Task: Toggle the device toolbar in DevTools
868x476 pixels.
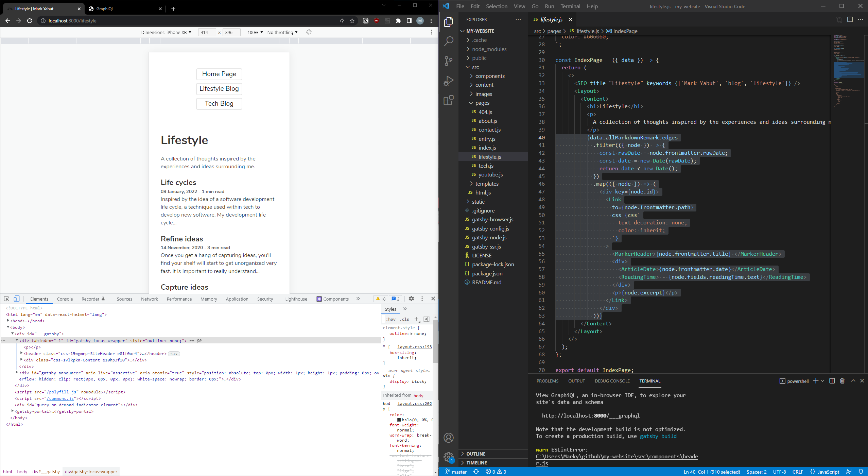Action: [x=16, y=299]
